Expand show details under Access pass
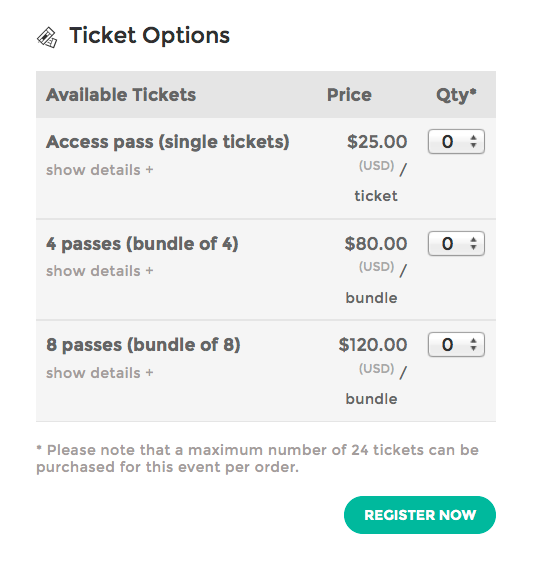Viewport: 533px width, 562px height. pos(100,170)
